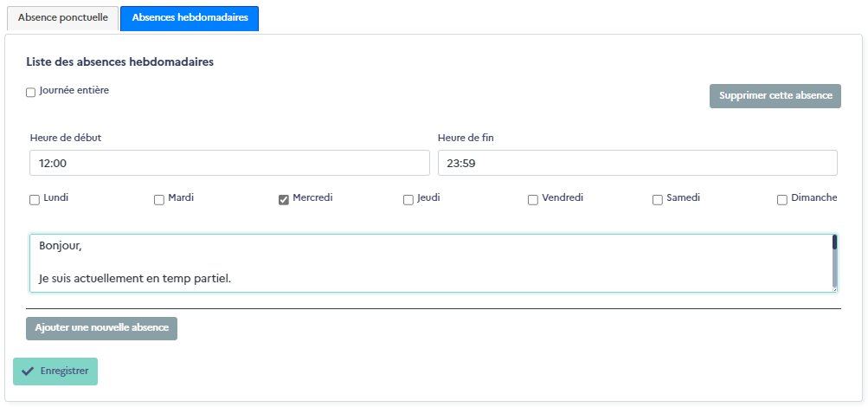This screenshot has height=407, width=868.
Task: Check the Mardi day box
Action: coord(159,200)
